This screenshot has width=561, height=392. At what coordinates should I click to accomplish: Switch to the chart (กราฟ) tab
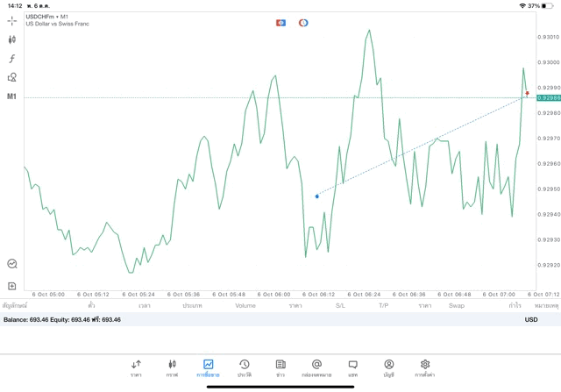tap(172, 367)
